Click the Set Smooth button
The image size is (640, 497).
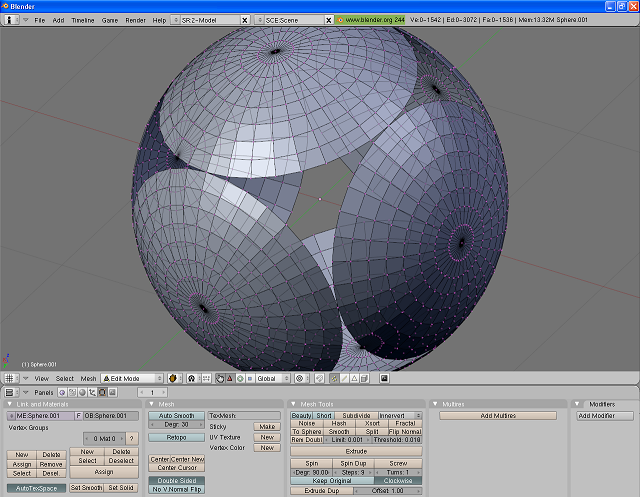click(x=87, y=487)
